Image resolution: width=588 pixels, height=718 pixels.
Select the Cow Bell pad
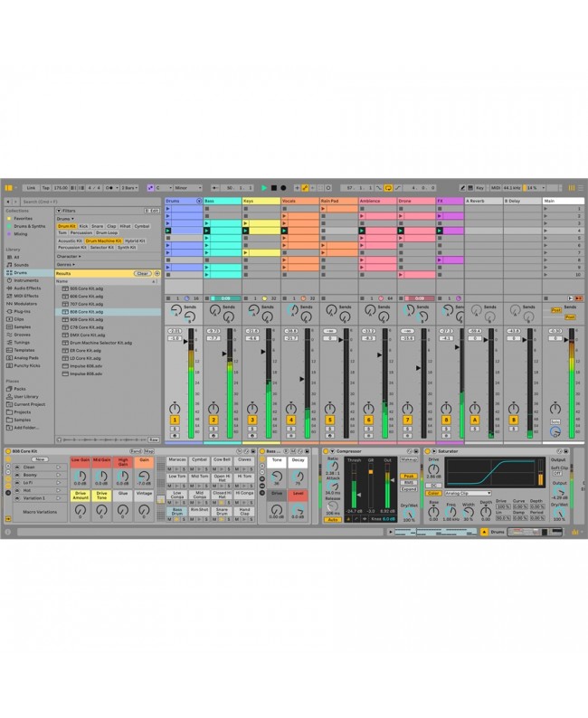coord(222,459)
